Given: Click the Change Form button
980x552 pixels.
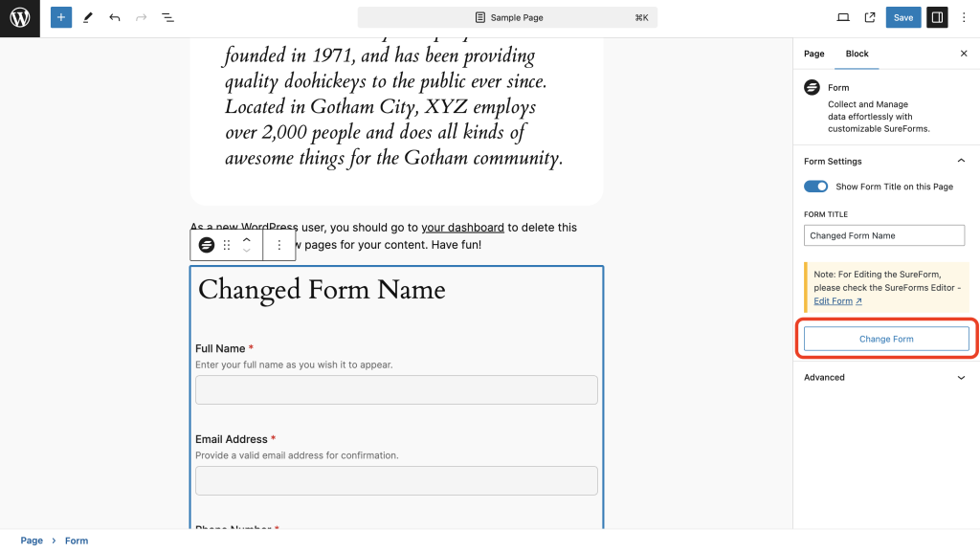Looking at the screenshot, I should [886, 339].
